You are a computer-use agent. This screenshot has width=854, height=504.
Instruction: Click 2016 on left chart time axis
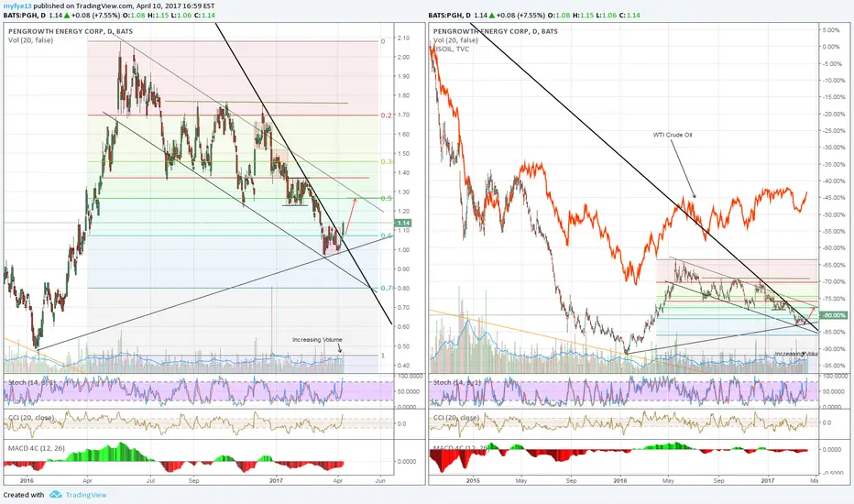coord(27,480)
